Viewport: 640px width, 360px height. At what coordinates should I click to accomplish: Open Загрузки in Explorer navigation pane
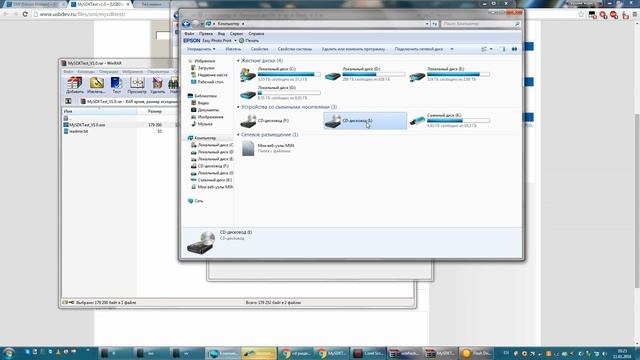[x=203, y=68]
